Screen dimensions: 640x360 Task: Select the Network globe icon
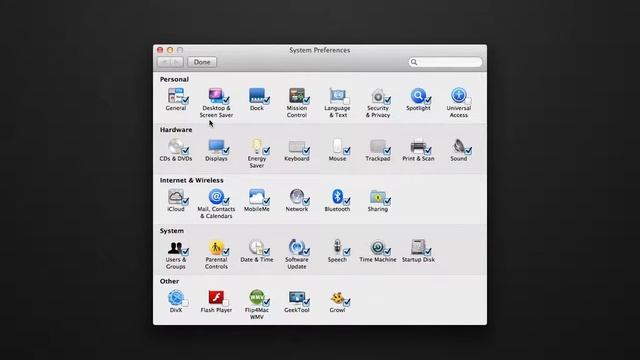pyautogui.click(x=296, y=197)
